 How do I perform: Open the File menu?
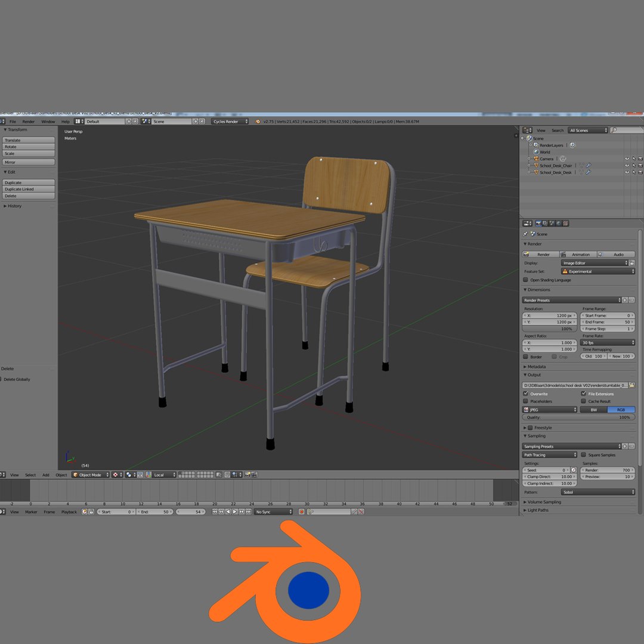(x=13, y=122)
